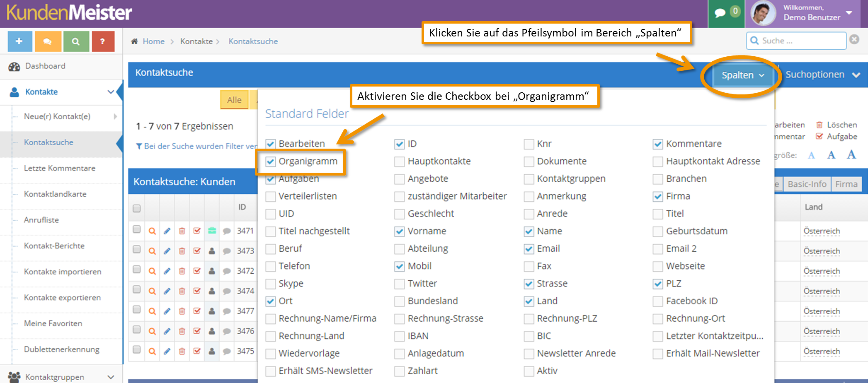The height and width of the screenshot is (383, 868).
Task: Click the messages speech bubble in header
Action: click(720, 13)
